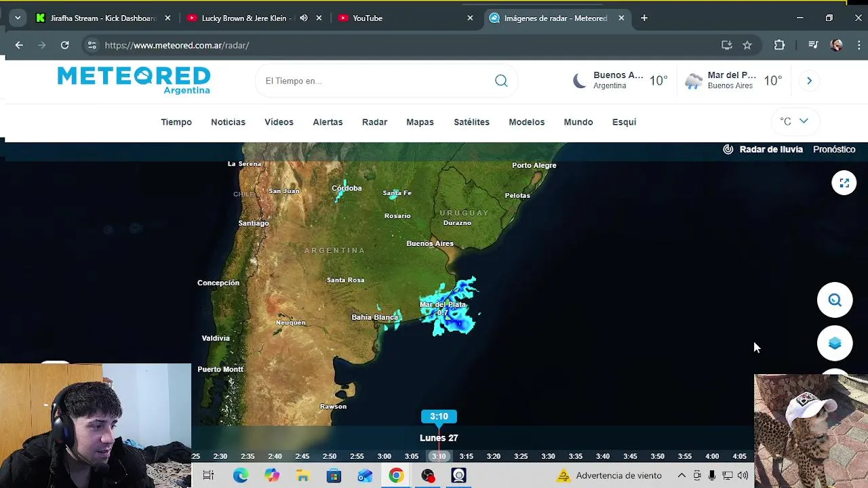Jump radar timeline to 2:30
This screenshot has width=868, height=488.
coord(220,456)
